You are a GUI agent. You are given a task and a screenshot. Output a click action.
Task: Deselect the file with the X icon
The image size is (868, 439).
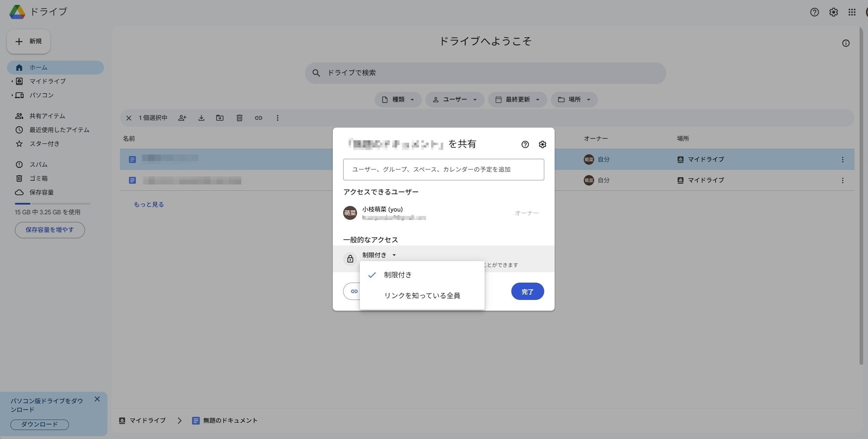coord(128,118)
